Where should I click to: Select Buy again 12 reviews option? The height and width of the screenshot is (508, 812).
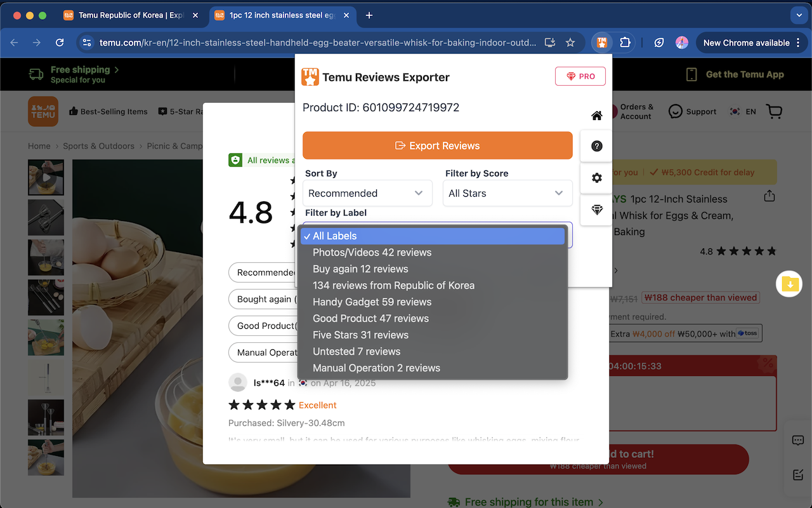[x=432, y=269]
